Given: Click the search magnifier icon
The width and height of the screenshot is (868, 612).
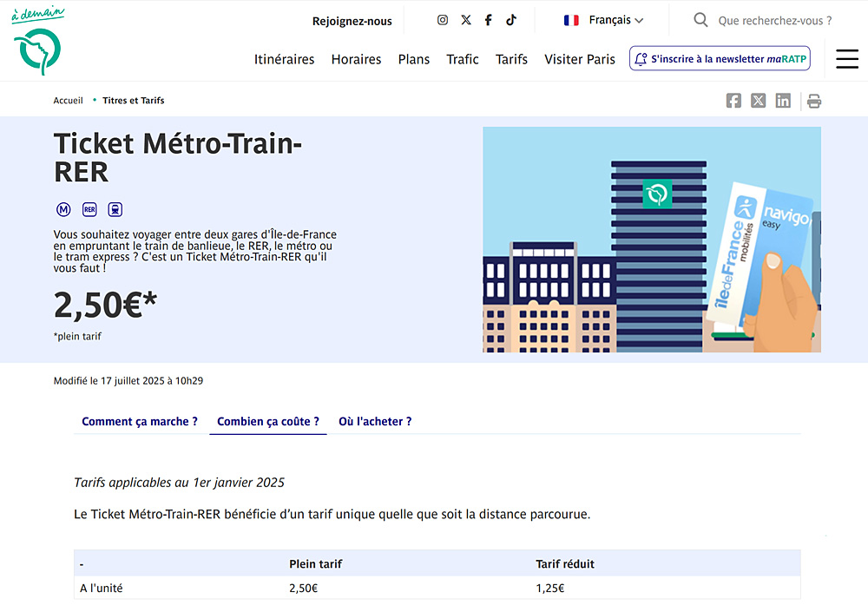Looking at the screenshot, I should pyautogui.click(x=700, y=20).
